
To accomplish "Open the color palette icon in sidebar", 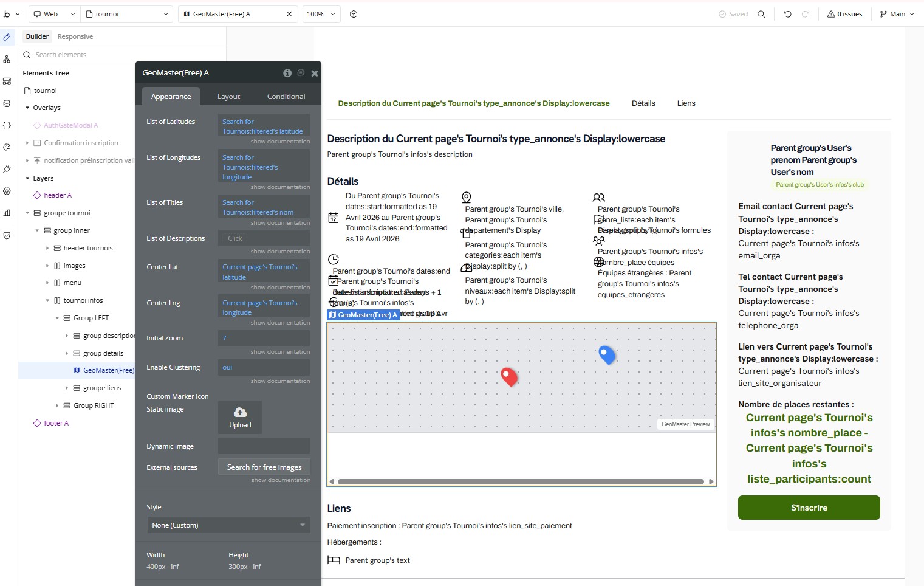I will [x=7, y=147].
